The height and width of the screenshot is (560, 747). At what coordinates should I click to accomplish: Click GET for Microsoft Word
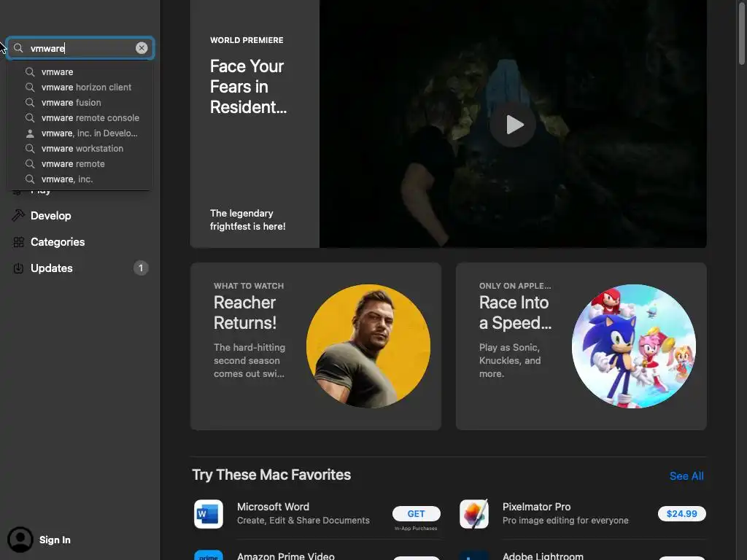416,514
